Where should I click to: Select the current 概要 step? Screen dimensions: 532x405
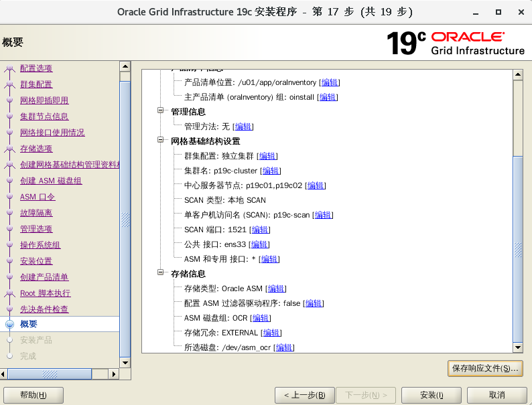pos(29,324)
